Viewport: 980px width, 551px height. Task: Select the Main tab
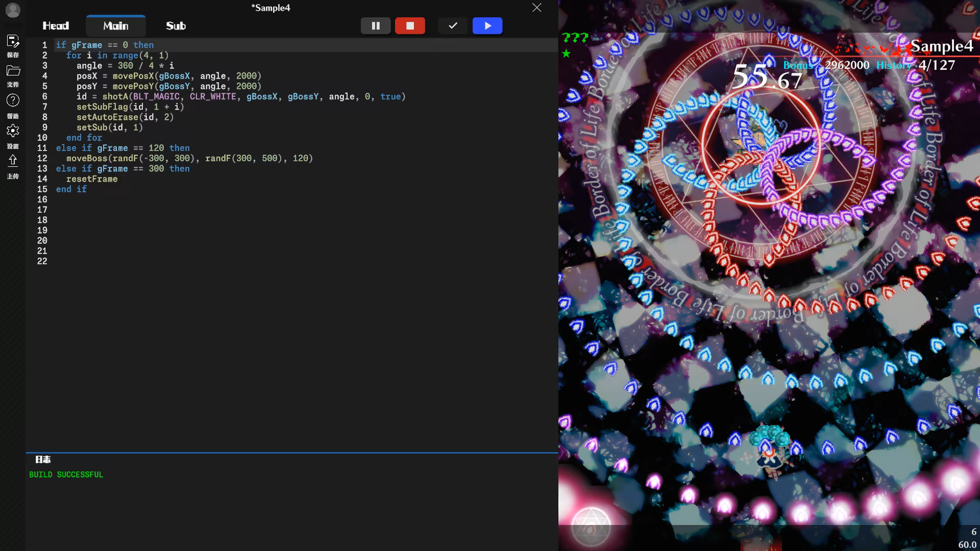click(x=116, y=26)
